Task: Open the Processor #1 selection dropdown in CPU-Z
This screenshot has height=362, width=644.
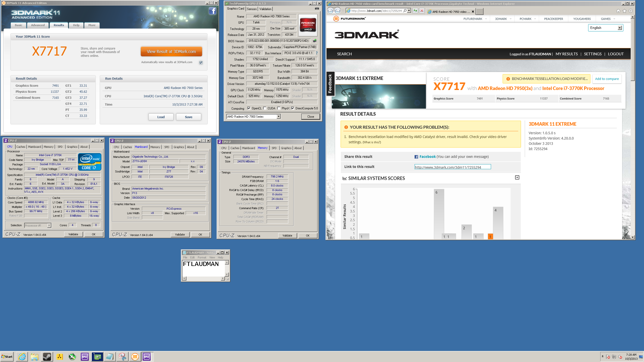Action: [x=49, y=225]
